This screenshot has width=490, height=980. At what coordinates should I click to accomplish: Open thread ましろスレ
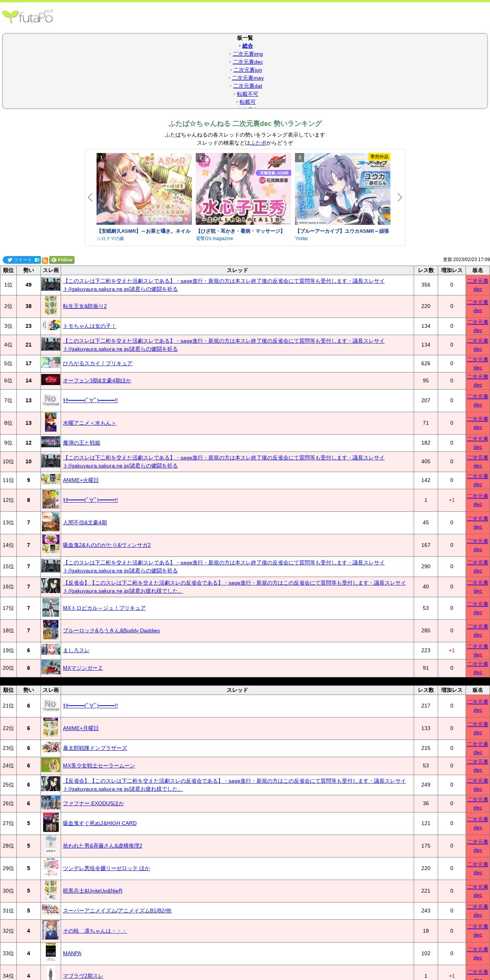[76, 650]
